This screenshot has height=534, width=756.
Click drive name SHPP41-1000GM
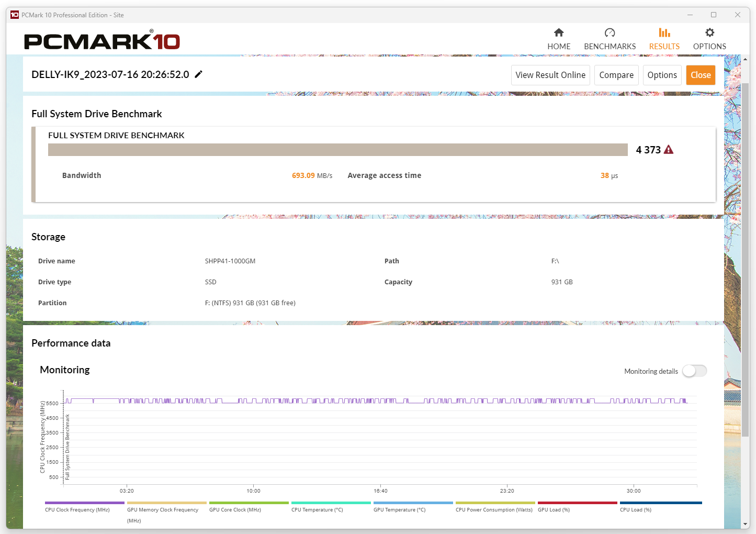(230, 261)
